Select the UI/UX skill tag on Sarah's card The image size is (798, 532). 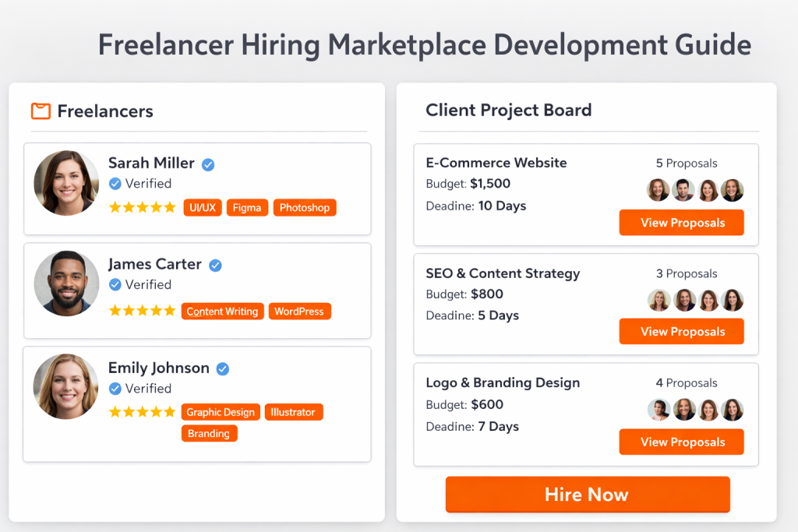tap(203, 207)
